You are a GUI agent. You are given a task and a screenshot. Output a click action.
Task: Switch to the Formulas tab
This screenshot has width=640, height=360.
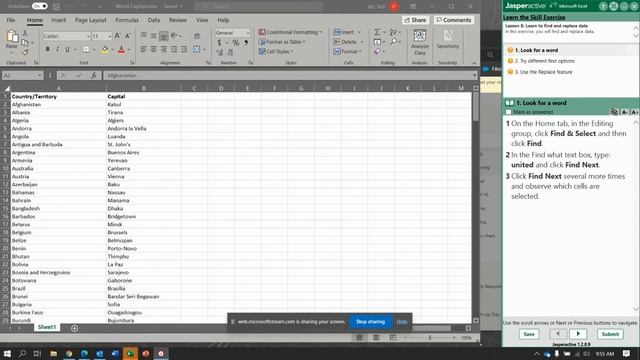coord(127,20)
